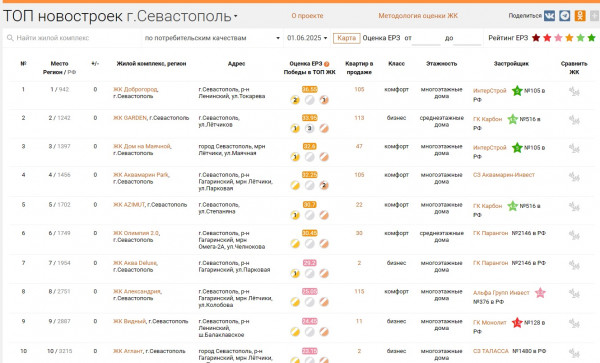Click 113 apartments count for ЖК GARDEN
The image size is (600, 363).
[x=359, y=118]
